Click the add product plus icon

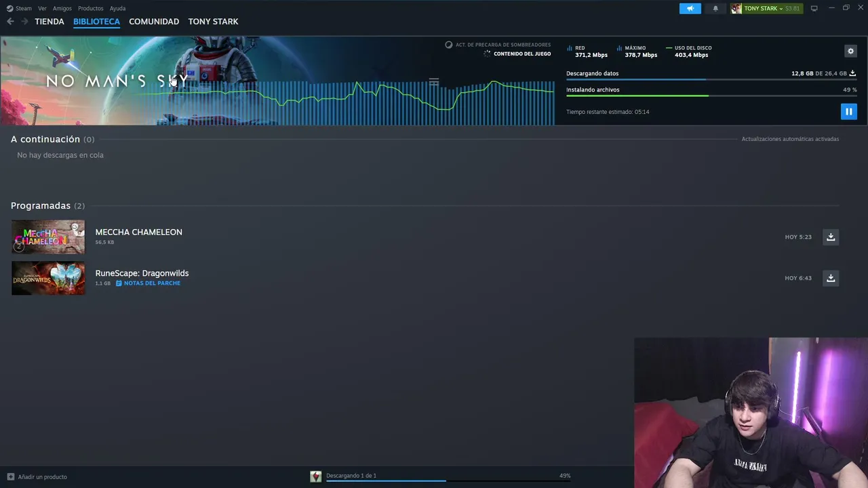10,476
